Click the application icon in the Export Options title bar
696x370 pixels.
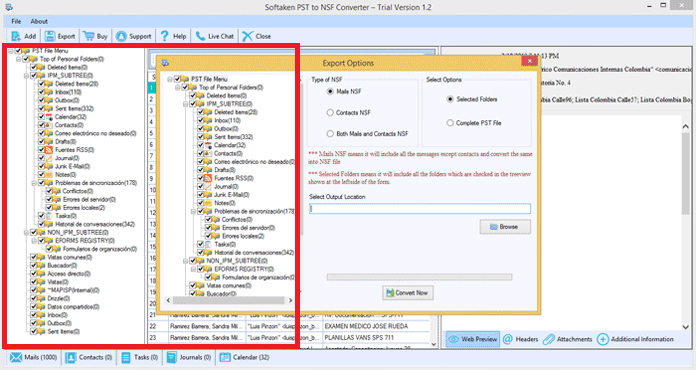point(165,63)
